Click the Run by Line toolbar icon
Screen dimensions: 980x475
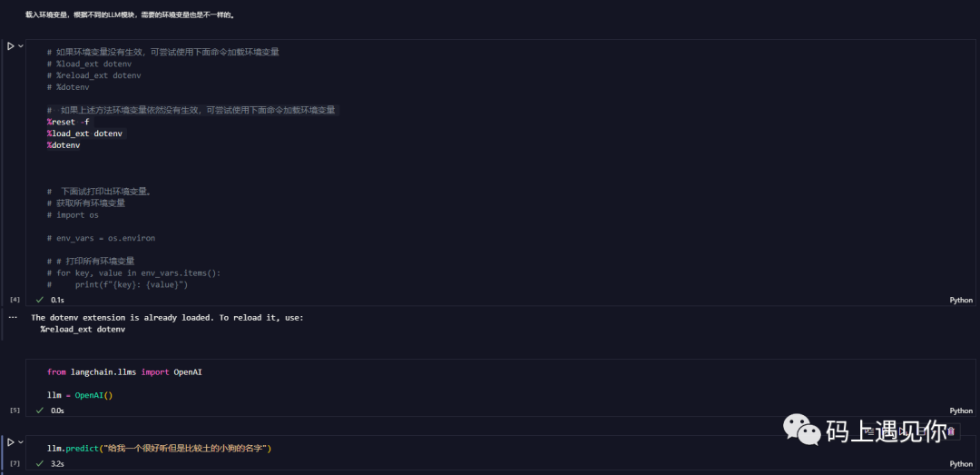tap(869, 431)
